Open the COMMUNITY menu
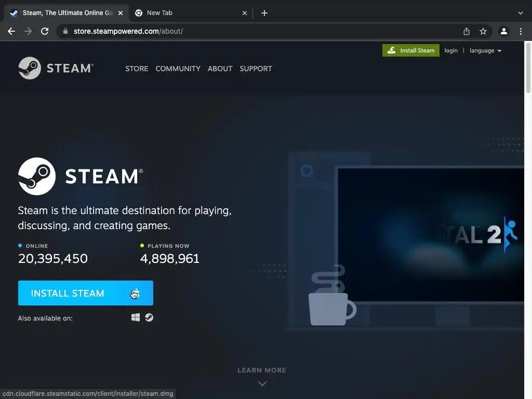The width and height of the screenshot is (532, 399). (178, 69)
